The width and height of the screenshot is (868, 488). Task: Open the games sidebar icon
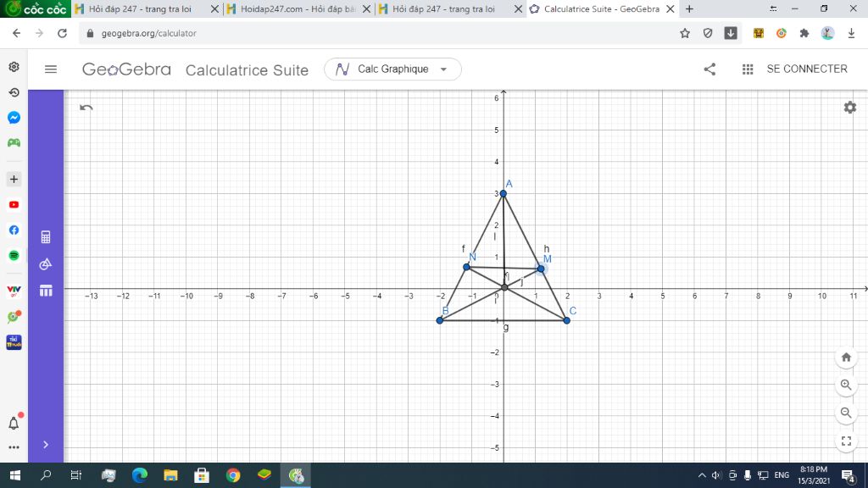pos(14,142)
